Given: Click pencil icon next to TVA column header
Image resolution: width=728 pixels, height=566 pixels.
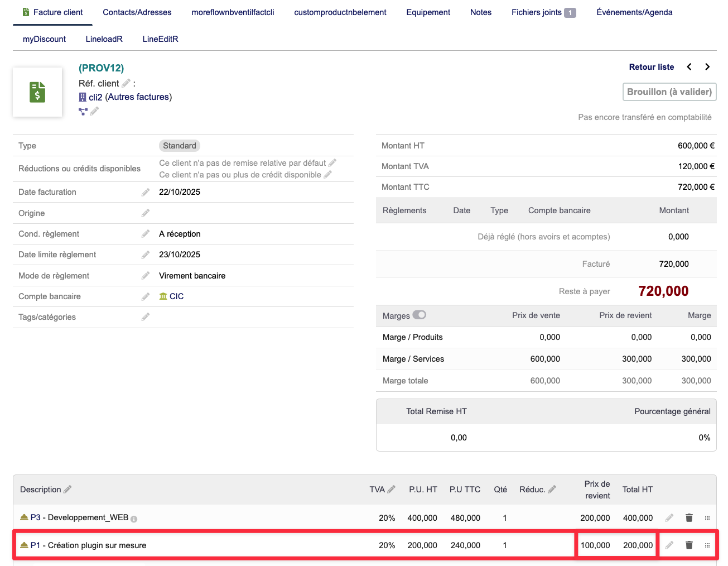Looking at the screenshot, I should point(392,490).
